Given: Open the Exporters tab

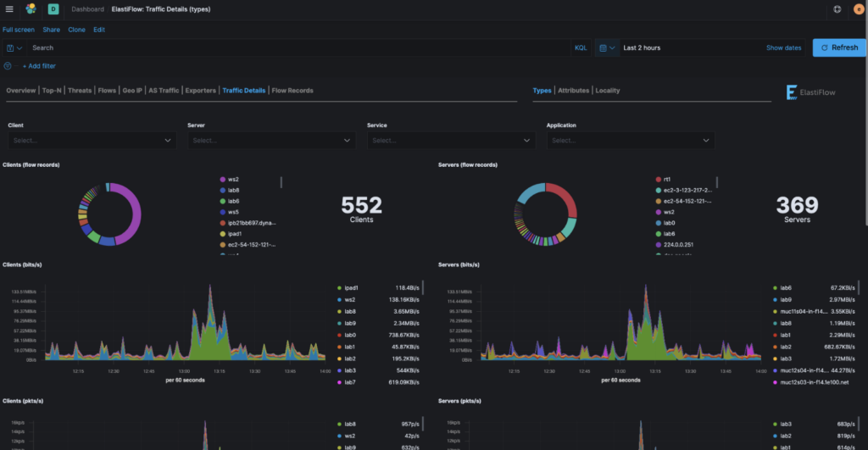Looking at the screenshot, I should (200, 91).
